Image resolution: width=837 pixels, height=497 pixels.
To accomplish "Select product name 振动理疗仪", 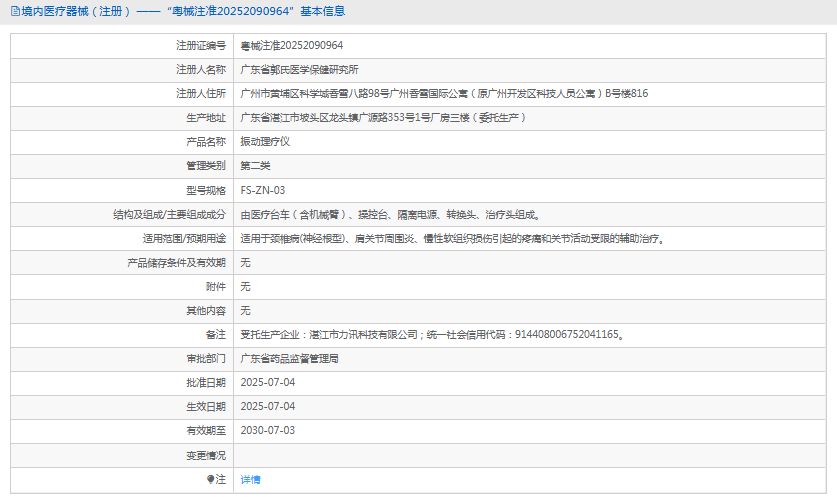I will [265, 141].
